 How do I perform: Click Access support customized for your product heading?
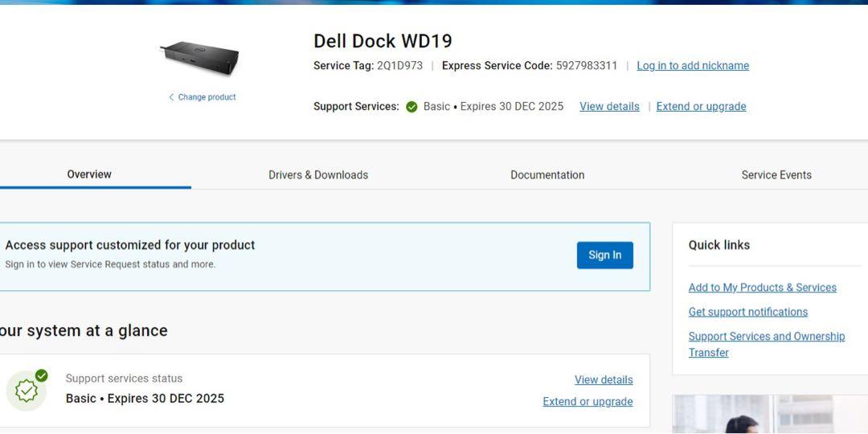[x=130, y=245]
